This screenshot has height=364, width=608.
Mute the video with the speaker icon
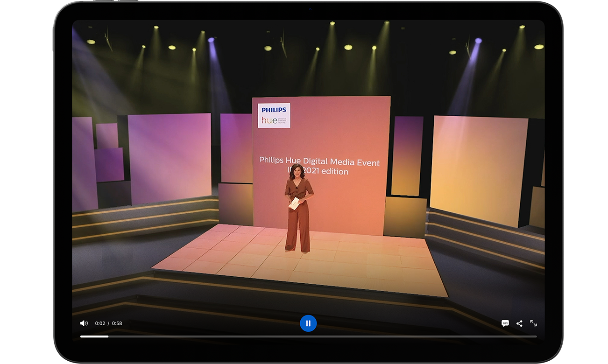tap(84, 323)
